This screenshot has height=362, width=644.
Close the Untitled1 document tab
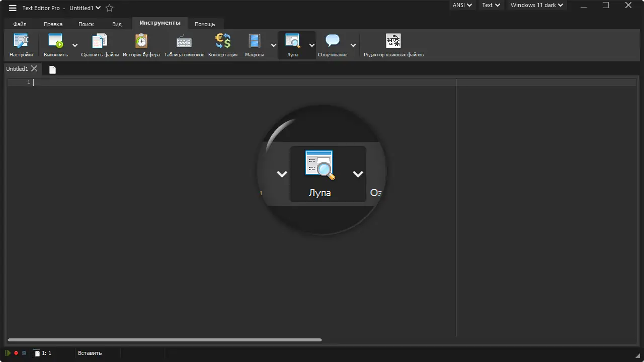[x=34, y=68]
